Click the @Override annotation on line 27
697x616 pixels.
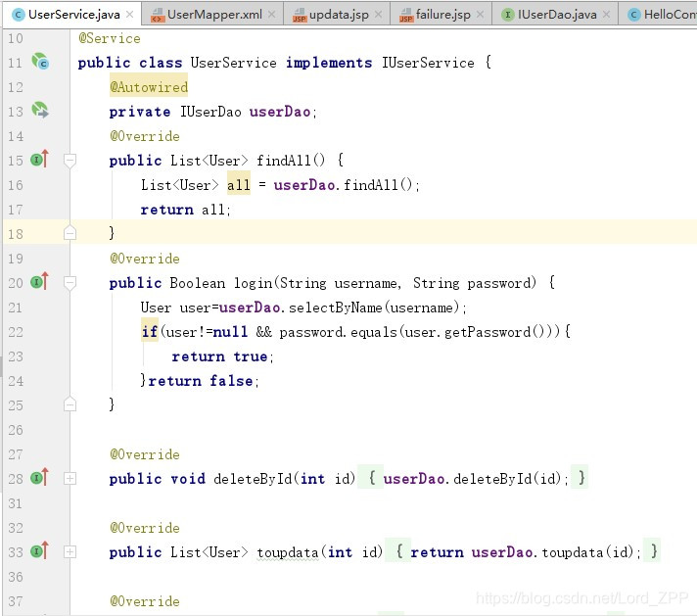(145, 454)
